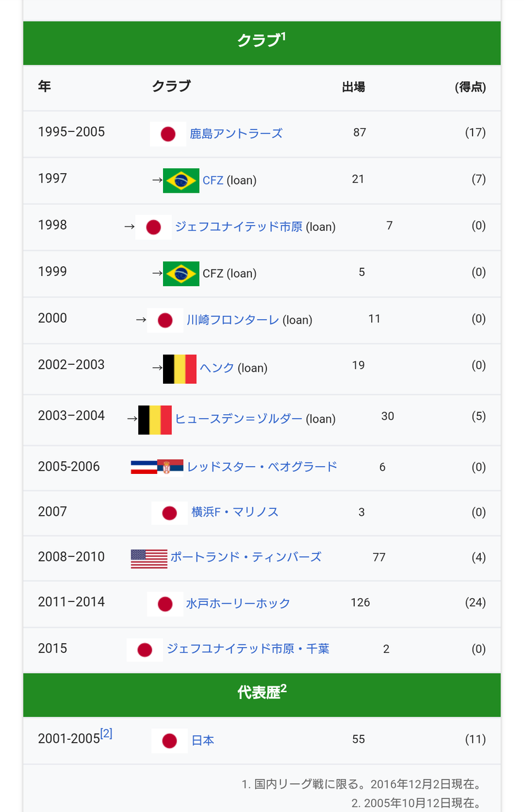Click the Japan flag beside 鹿島アントラーズ
524x812 pixels.
click(x=168, y=134)
